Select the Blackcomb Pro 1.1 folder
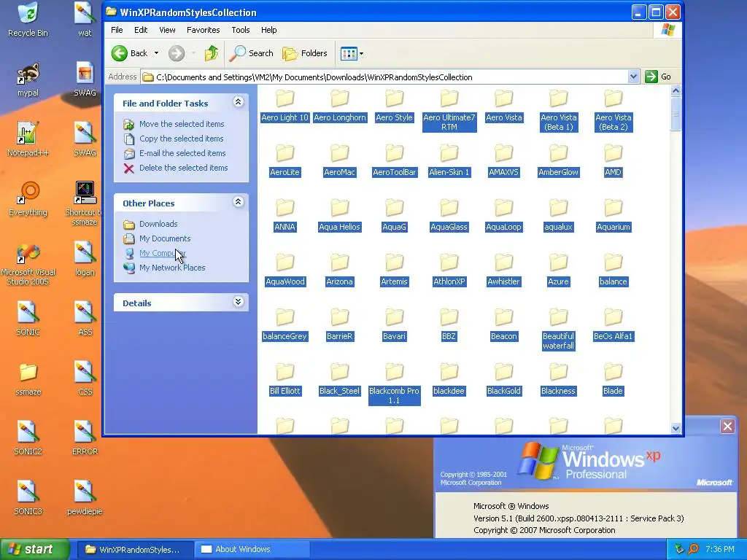Screen dimensions: 747x560 coord(395,384)
